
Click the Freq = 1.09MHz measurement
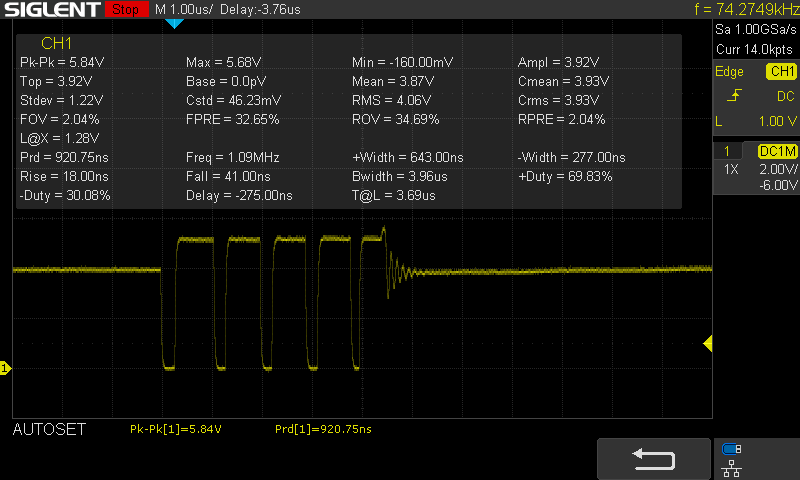click(233, 158)
